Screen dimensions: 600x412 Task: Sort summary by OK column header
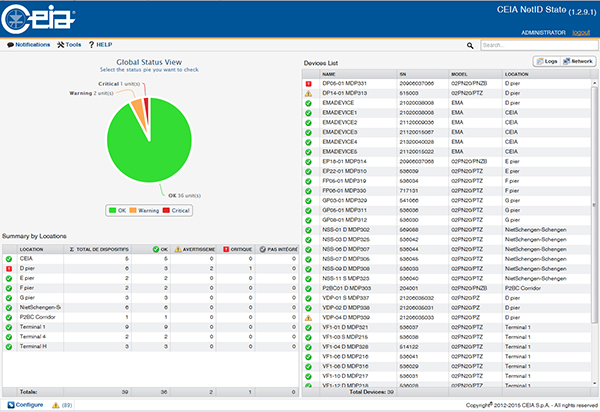(151, 249)
